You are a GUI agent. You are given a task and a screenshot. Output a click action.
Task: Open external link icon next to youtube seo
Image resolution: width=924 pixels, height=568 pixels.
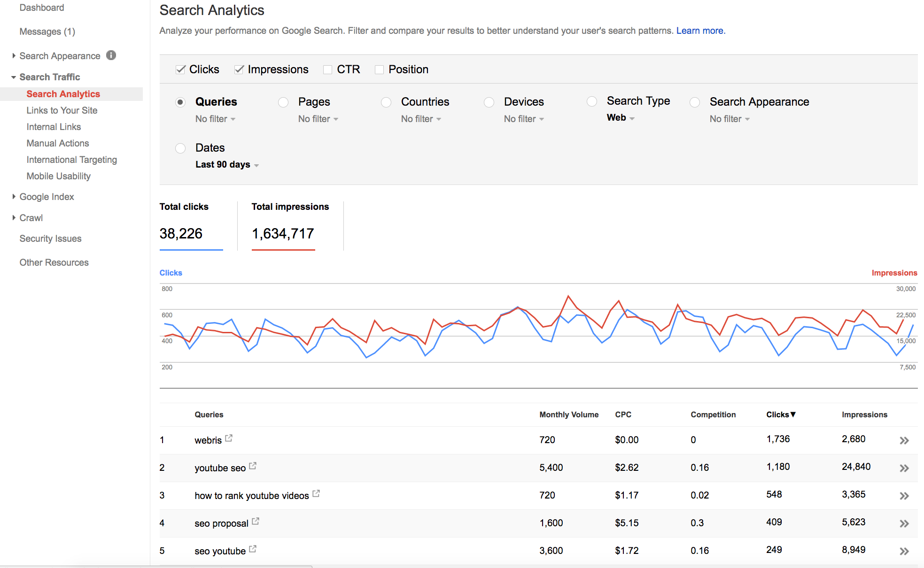253,466
